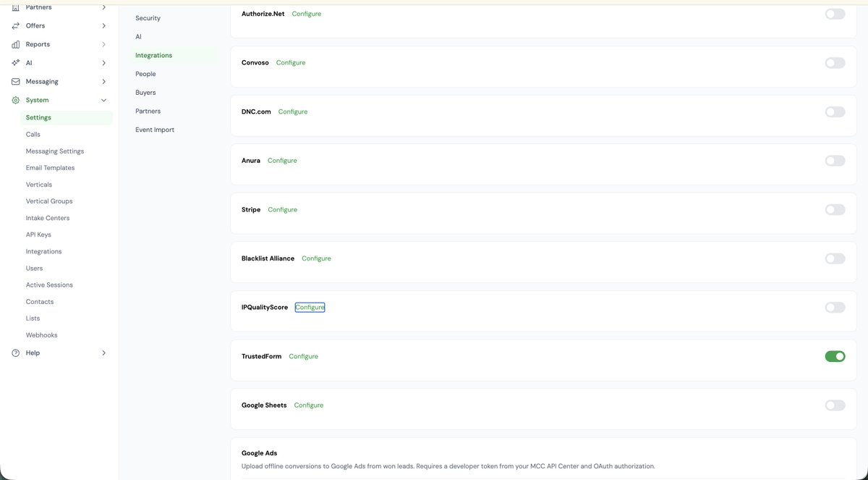Click the Google Ads section heading
This screenshot has width=868, height=480.
point(259,453)
